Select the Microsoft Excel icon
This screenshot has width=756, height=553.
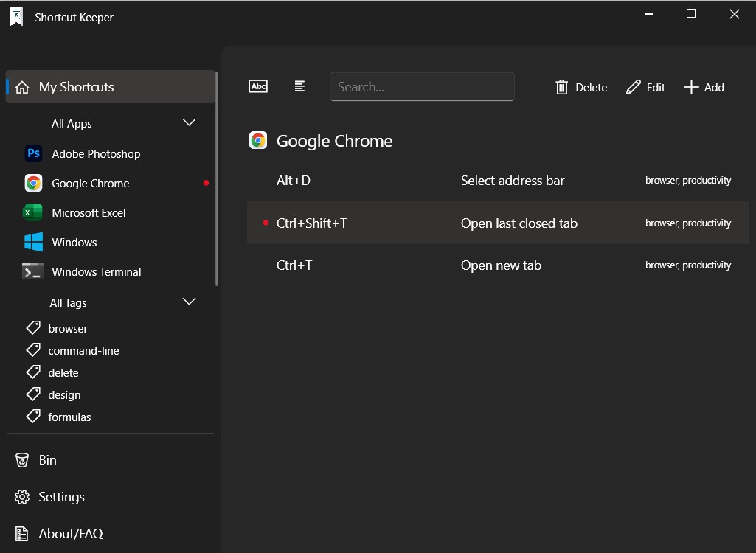[x=32, y=212]
